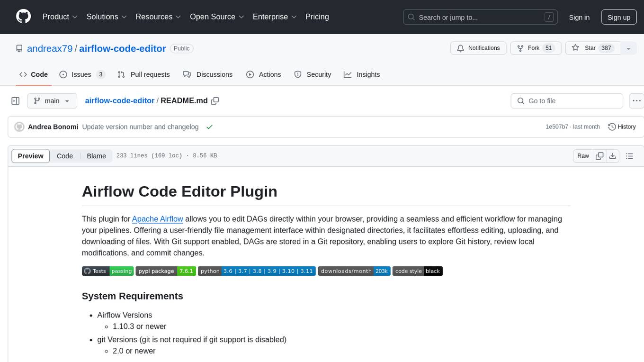This screenshot has width=644, height=362.
Task: Open commit Update version number and changelog
Action: 140,127
